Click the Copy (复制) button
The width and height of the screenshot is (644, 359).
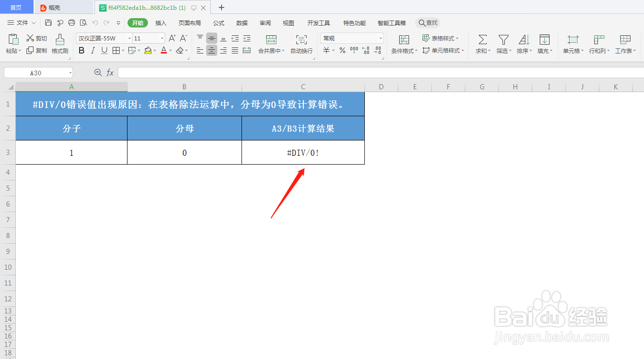point(36,50)
